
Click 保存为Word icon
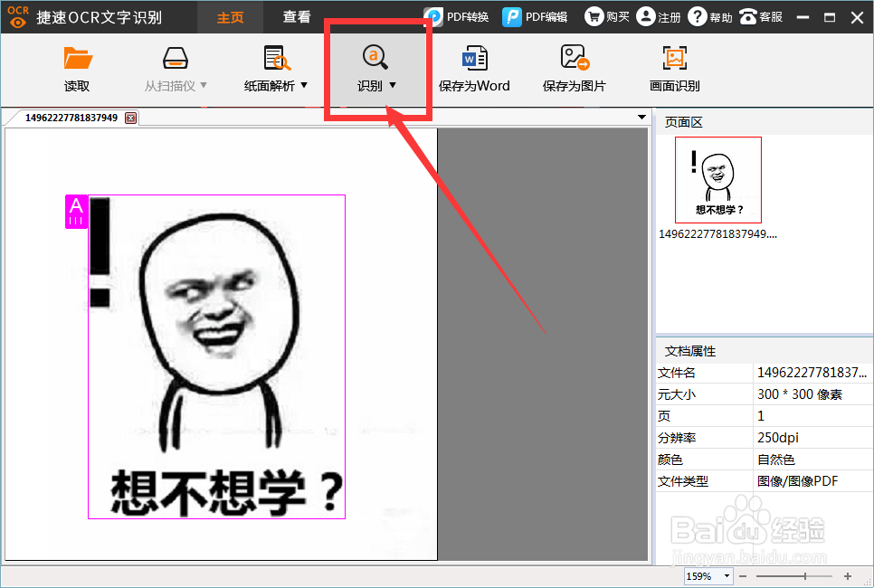click(x=474, y=58)
